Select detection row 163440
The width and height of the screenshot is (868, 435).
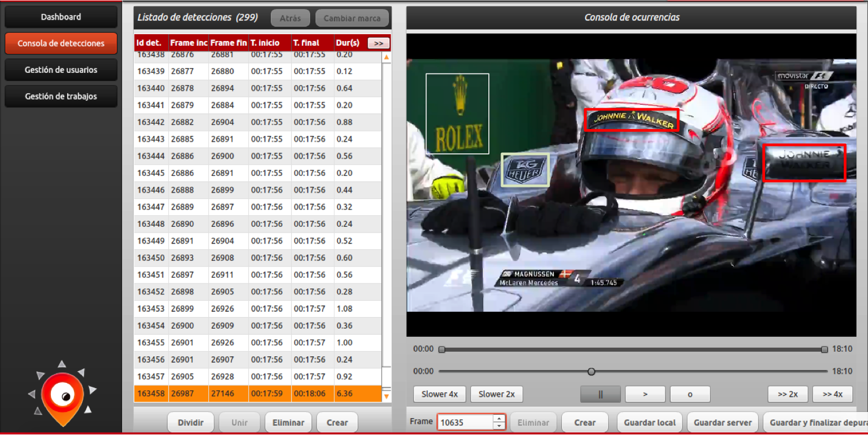(258, 89)
